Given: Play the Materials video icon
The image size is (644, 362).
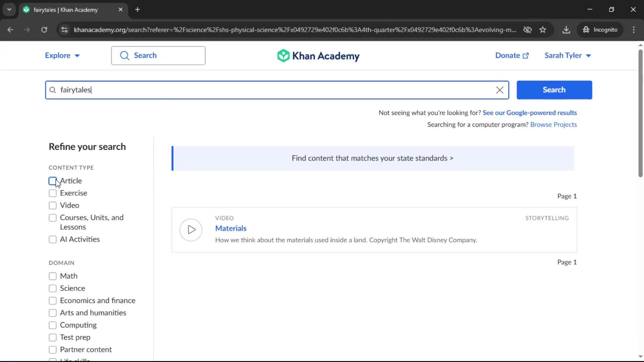Looking at the screenshot, I should (x=191, y=230).
